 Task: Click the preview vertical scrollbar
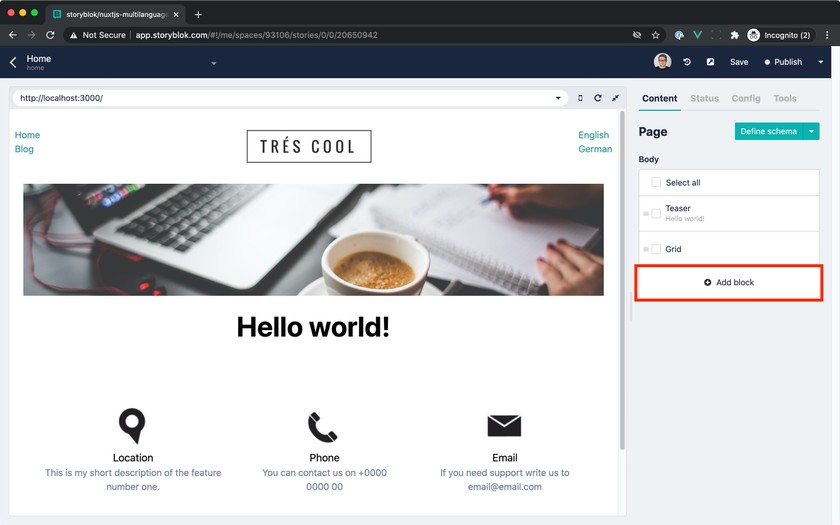(x=622, y=280)
